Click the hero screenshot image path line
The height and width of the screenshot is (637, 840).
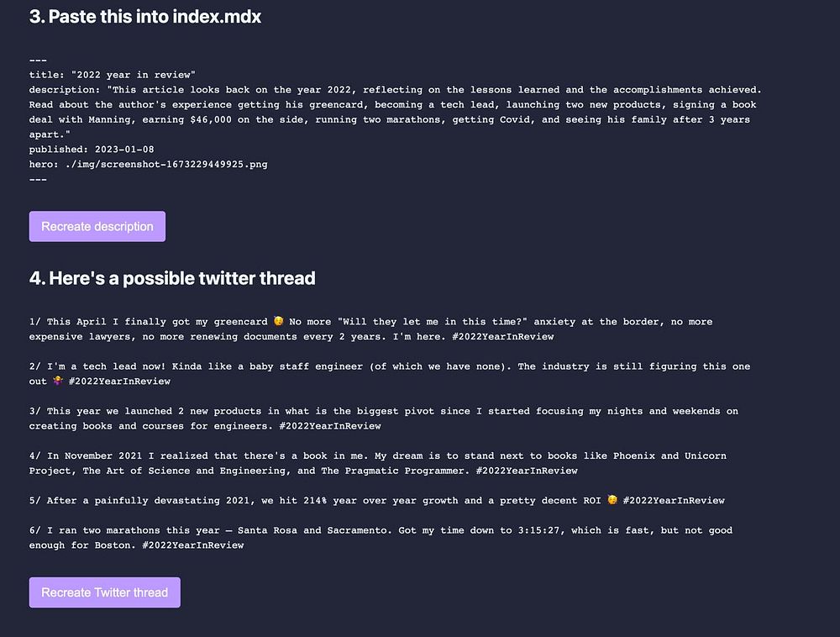[148, 164]
